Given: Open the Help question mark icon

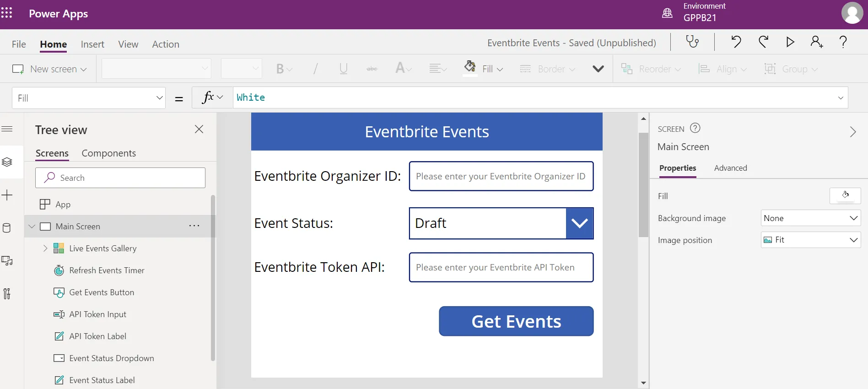Looking at the screenshot, I should point(843,42).
